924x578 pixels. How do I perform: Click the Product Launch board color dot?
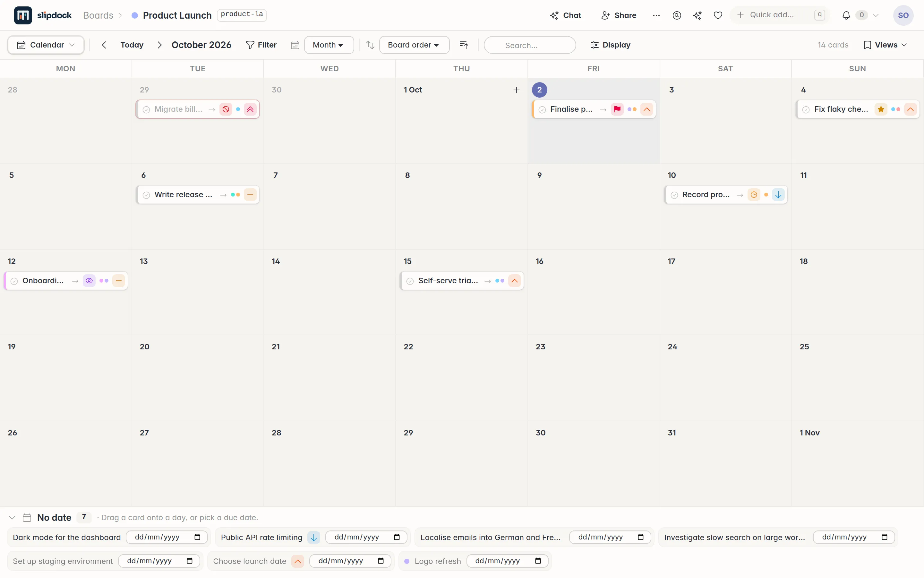click(x=134, y=15)
